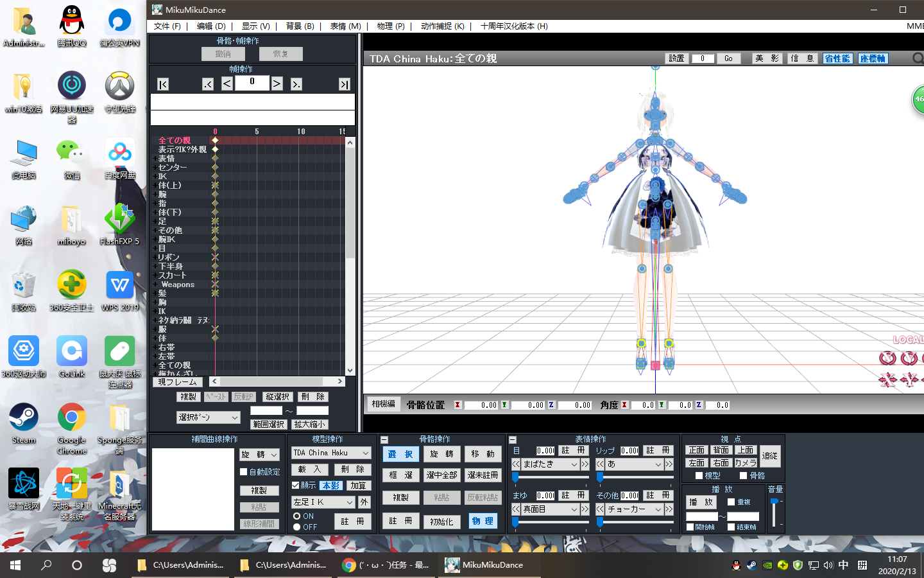Click the 初始化 bone reset button

point(442,521)
